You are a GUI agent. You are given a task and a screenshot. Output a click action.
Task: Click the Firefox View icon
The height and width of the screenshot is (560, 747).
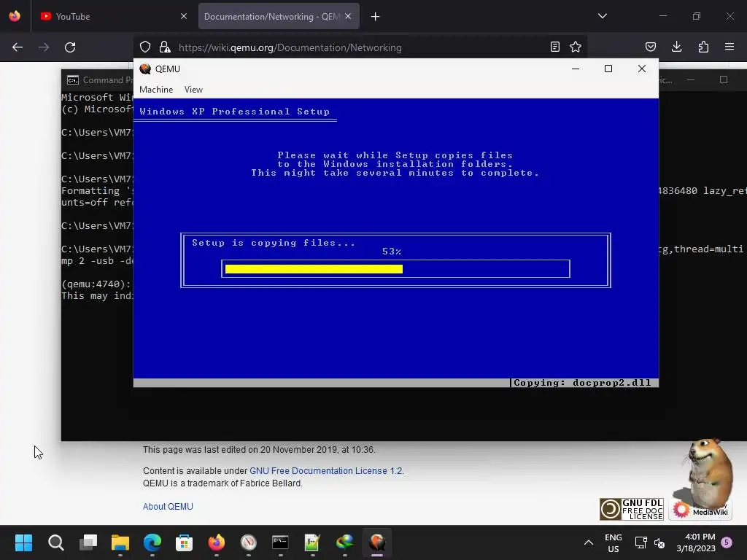tap(15, 16)
